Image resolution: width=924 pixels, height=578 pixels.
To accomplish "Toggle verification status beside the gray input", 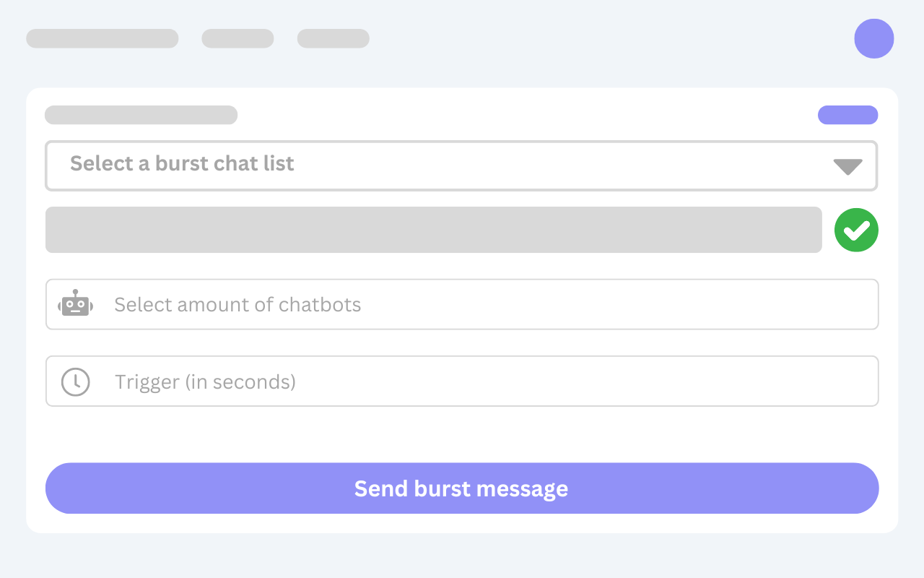I will click(855, 229).
